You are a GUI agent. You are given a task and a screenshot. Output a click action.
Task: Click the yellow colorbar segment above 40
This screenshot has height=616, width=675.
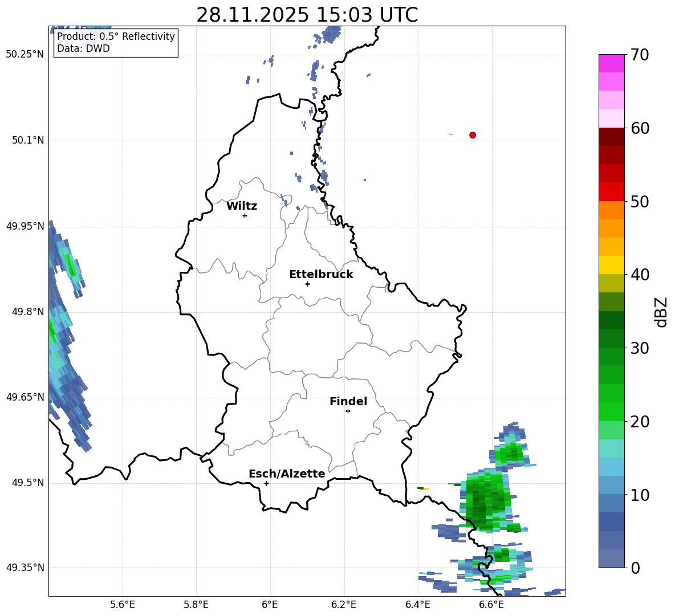(x=611, y=265)
